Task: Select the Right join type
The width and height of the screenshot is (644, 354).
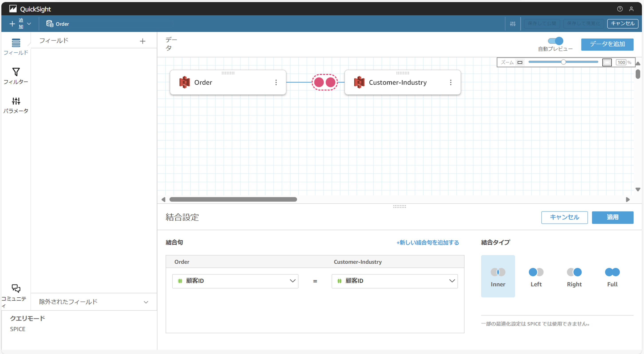Action: 574,276
